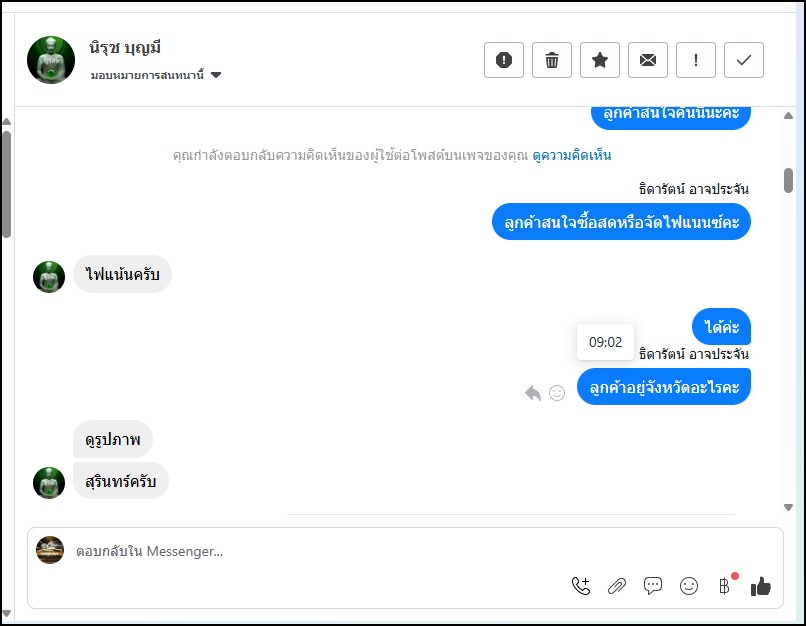
Task: Open saved replies speech bubble icon
Action: 653,587
